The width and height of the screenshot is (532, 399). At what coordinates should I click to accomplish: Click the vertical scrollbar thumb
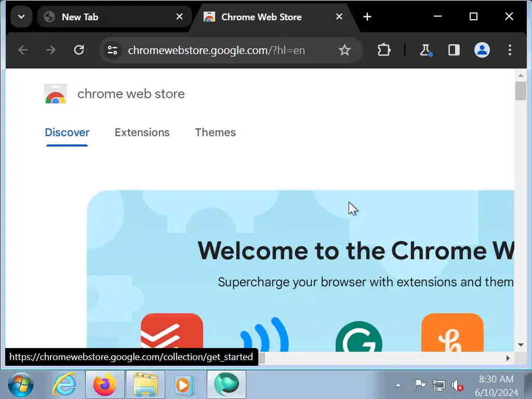pyautogui.click(x=521, y=91)
